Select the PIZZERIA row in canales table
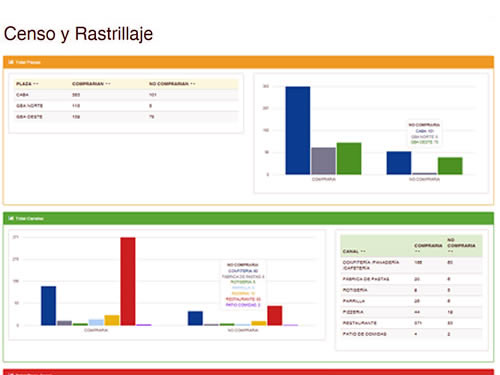Image resolution: width=500 pixels, height=375 pixels. 411,312
